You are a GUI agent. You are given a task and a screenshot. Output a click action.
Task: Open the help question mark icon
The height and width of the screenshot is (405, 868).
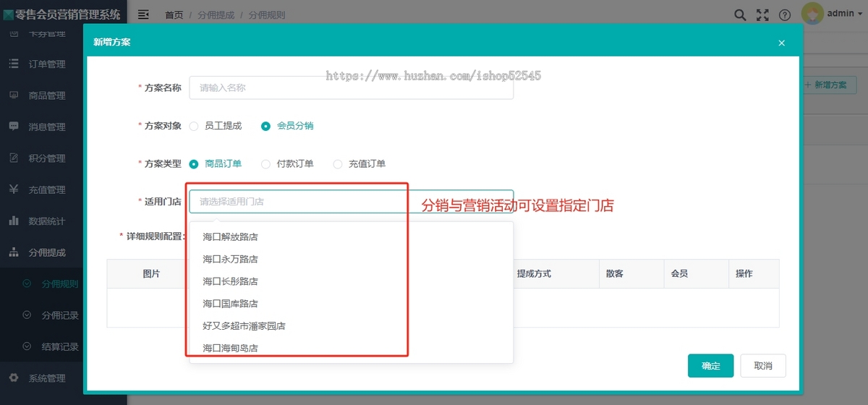tap(785, 14)
